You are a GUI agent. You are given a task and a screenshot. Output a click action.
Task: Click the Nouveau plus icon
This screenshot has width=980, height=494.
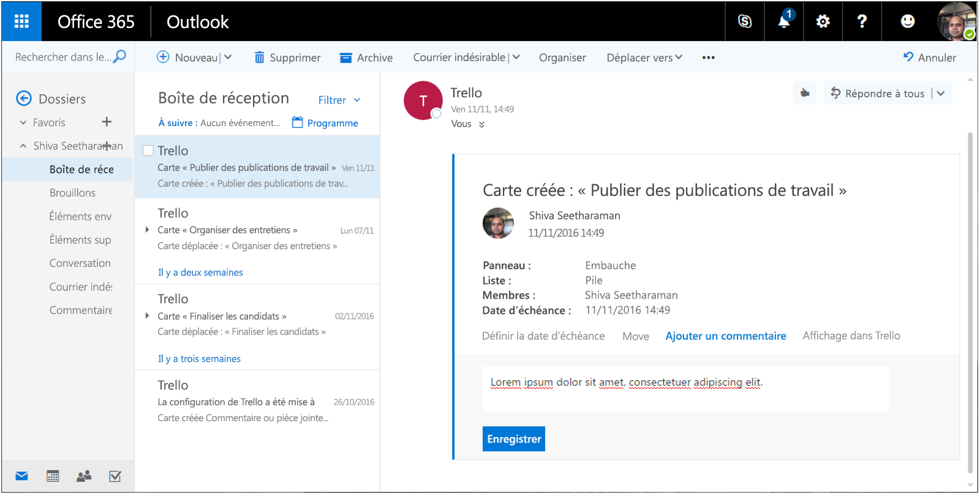pos(163,57)
